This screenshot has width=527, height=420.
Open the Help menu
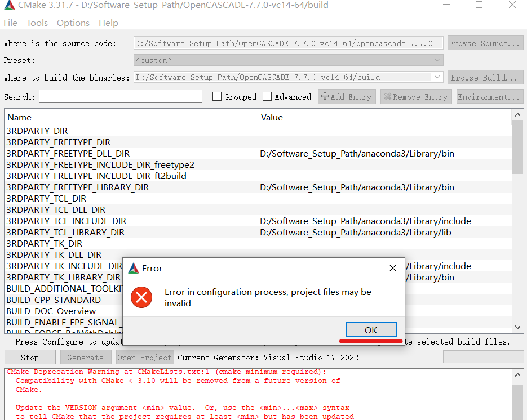pyautogui.click(x=108, y=23)
